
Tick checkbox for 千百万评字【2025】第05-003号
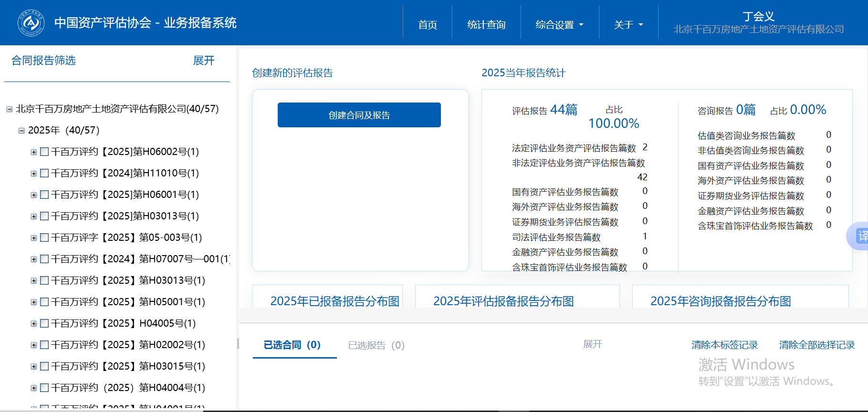point(44,237)
